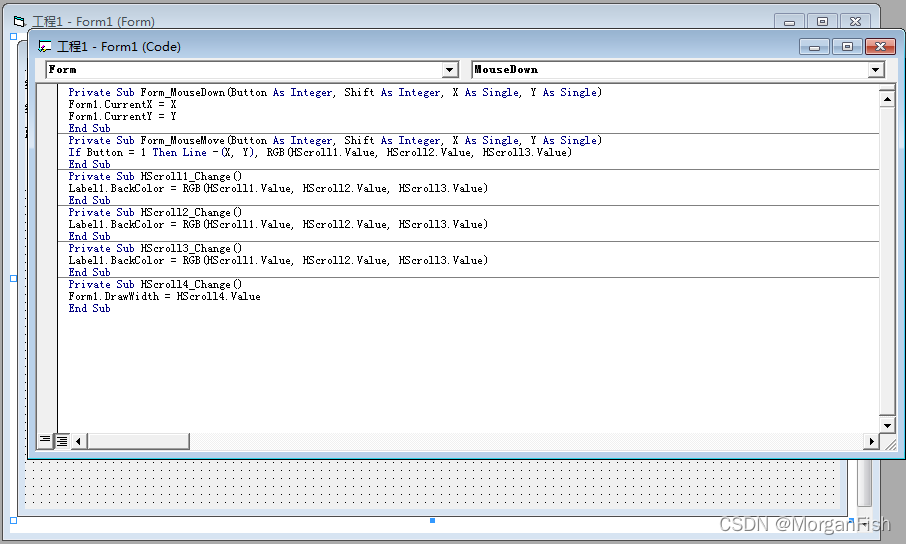Click the Form1 (Form) window title icon

(20, 22)
